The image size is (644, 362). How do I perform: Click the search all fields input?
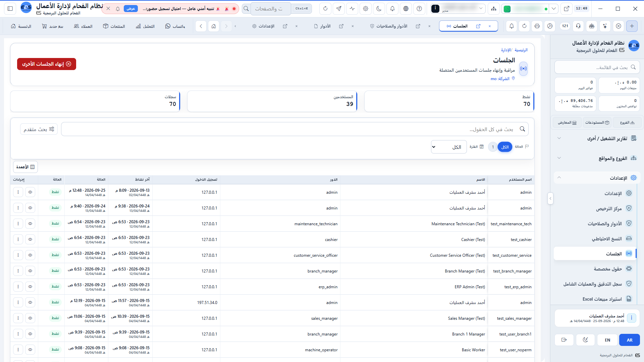click(295, 129)
